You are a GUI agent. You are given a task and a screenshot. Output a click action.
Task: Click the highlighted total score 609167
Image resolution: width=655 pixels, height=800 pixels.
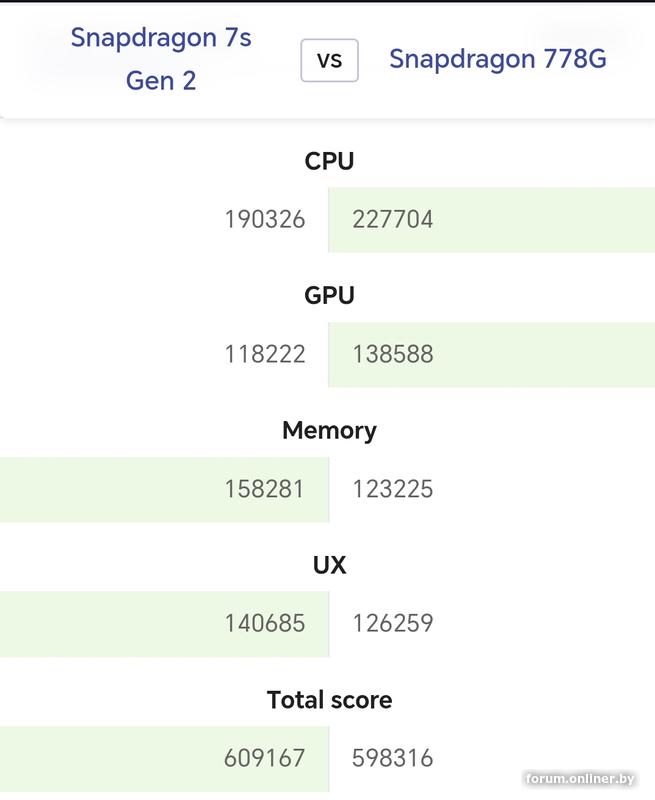(265, 758)
